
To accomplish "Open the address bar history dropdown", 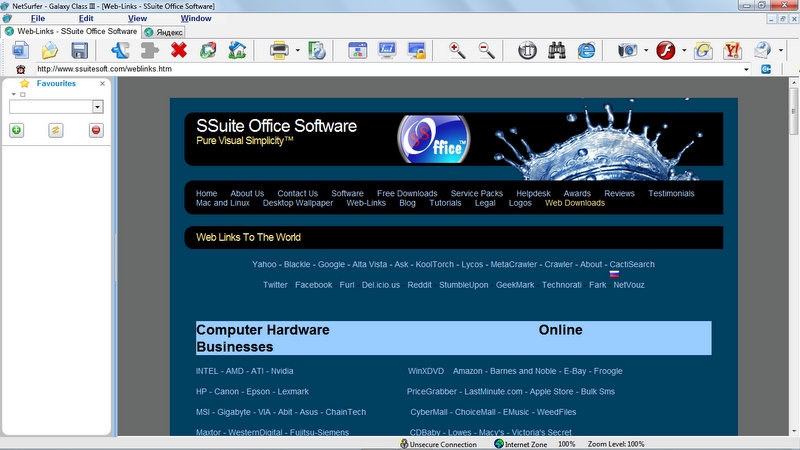I will tap(746, 69).
